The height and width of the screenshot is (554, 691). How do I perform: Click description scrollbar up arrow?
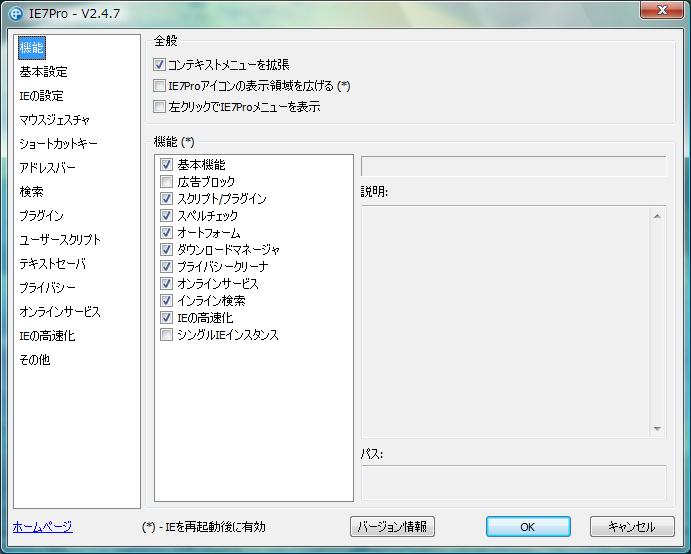(x=657, y=216)
